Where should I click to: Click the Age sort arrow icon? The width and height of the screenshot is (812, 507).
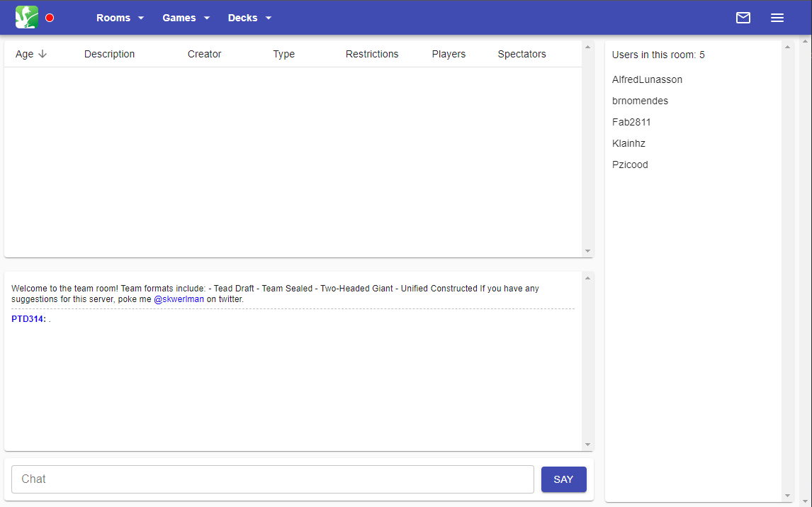(x=43, y=54)
